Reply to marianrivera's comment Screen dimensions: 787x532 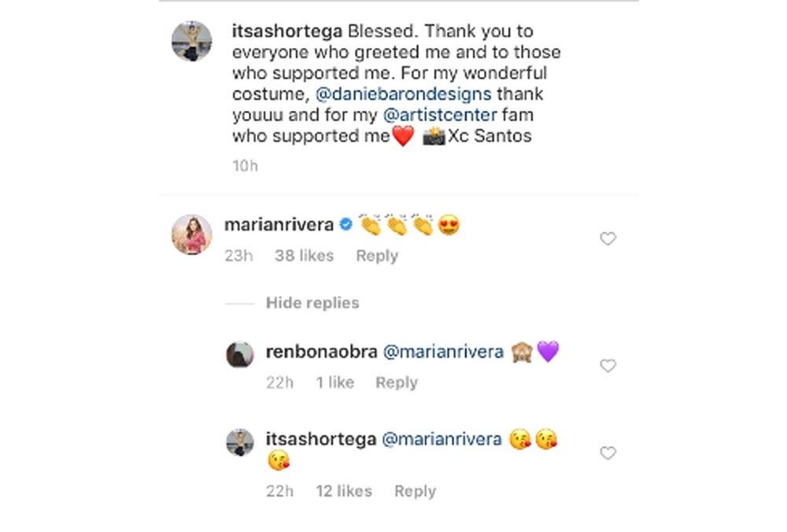click(377, 256)
